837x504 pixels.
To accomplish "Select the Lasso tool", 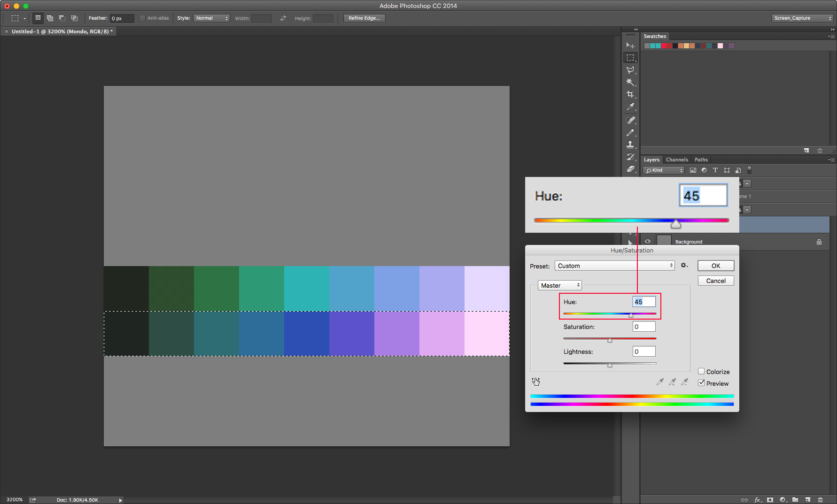I will [631, 69].
